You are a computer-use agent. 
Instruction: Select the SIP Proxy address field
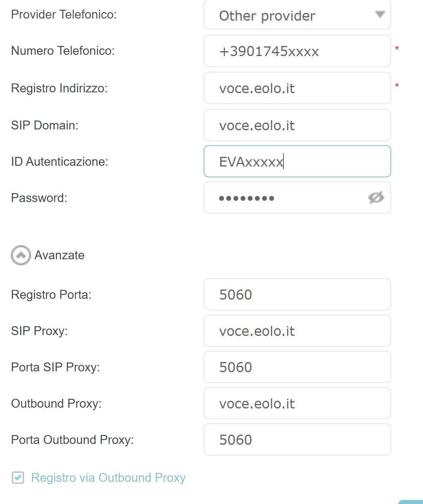pos(297,331)
